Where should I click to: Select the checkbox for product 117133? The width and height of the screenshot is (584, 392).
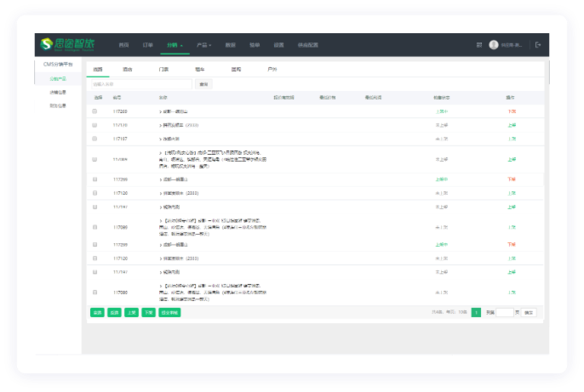pyautogui.click(x=94, y=125)
